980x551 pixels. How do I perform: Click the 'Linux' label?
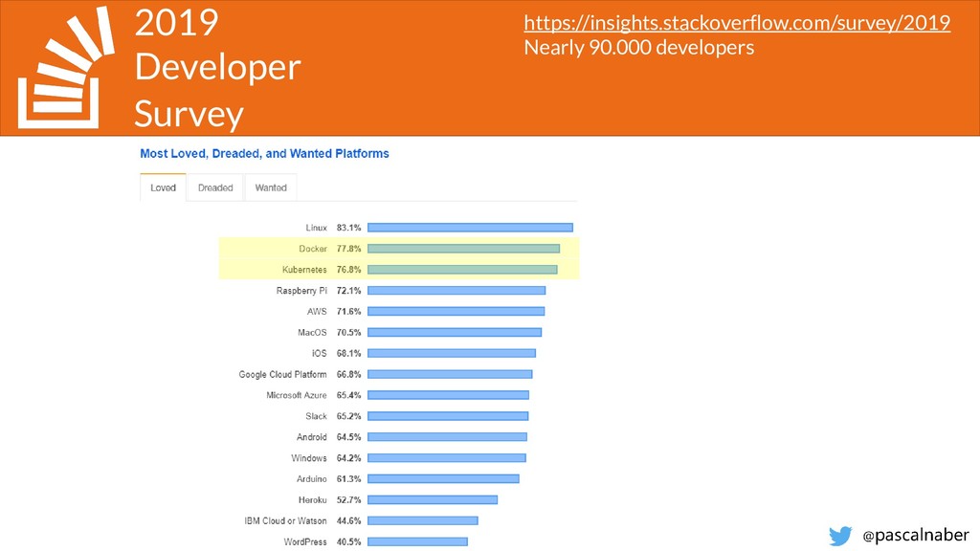(x=316, y=228)
